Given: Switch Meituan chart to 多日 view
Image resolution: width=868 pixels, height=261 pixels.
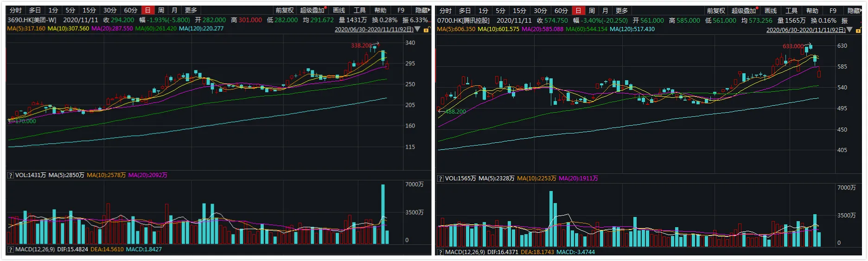Looking at the screenshot, I should click(x=35, y=10).
